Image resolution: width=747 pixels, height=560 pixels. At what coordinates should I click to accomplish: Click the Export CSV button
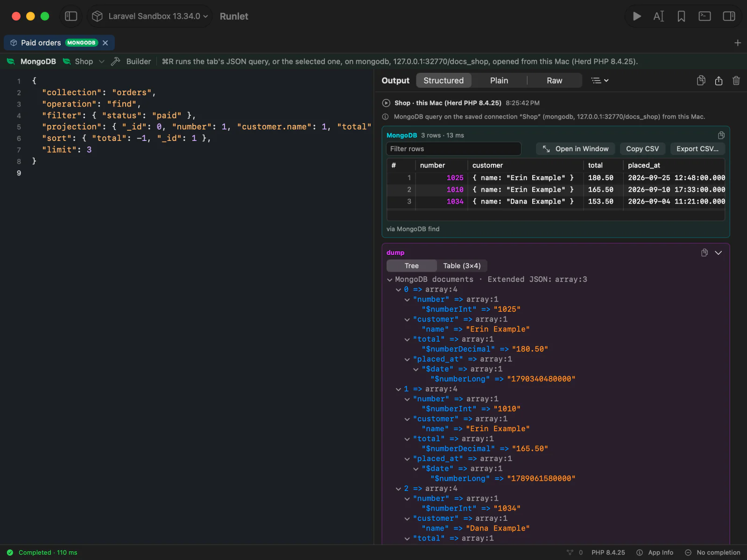point(698,149)
